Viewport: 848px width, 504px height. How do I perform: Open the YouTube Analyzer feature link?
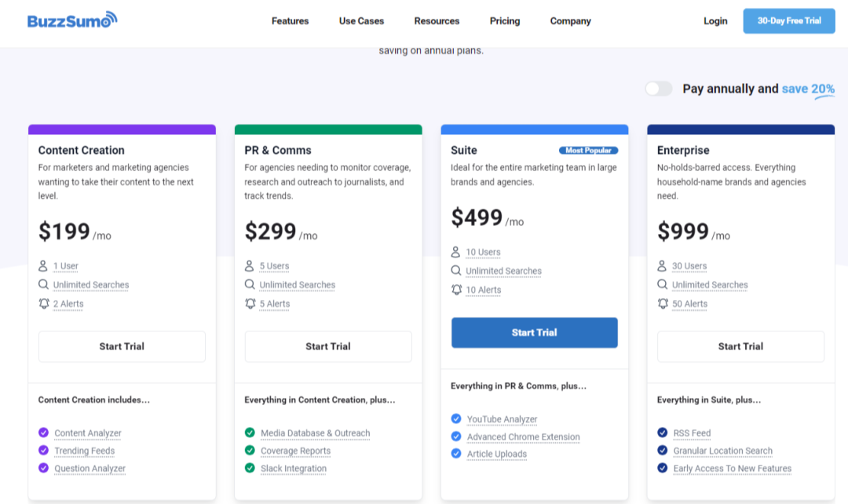tap(502, 419)
